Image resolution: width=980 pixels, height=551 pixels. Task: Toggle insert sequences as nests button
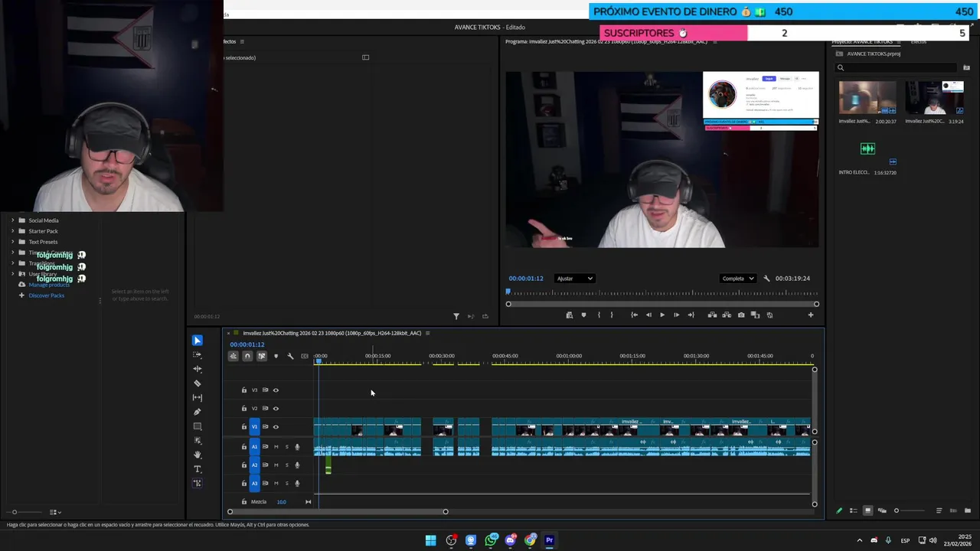tap(233, 356)
